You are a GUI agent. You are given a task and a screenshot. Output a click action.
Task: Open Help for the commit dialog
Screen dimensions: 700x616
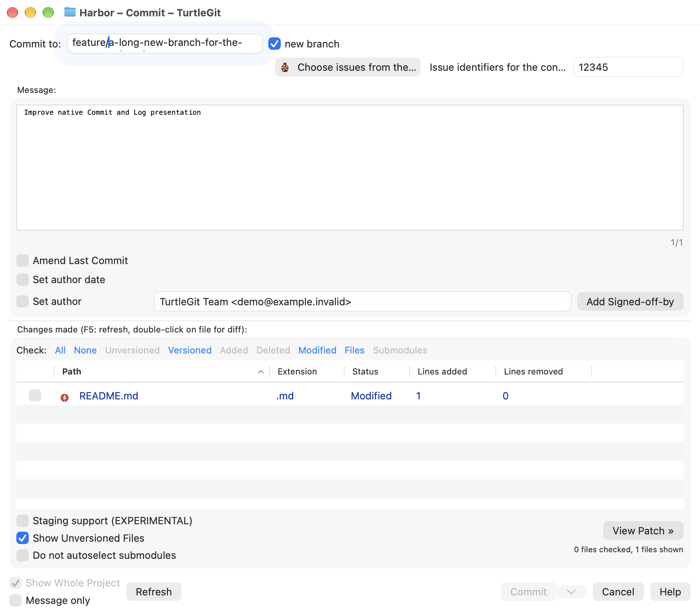(x=670, y=592)
